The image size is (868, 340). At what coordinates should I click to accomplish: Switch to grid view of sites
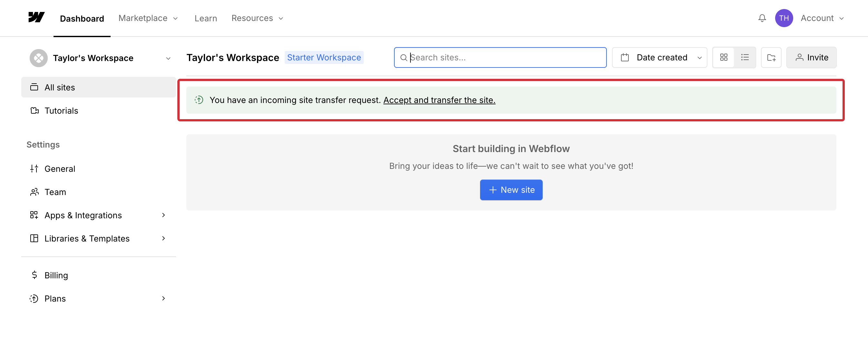coord(724,58)
